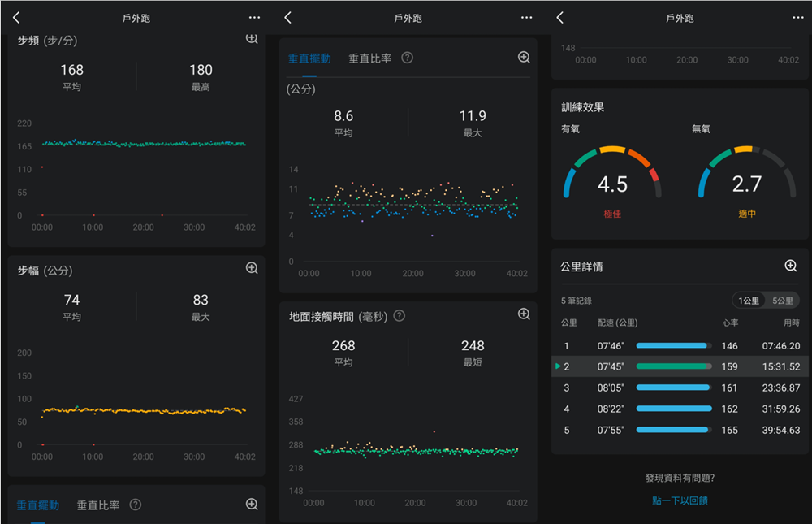
Task: Tap help icon next to 地面接觸時間
Action: click(x=400, y=315)
